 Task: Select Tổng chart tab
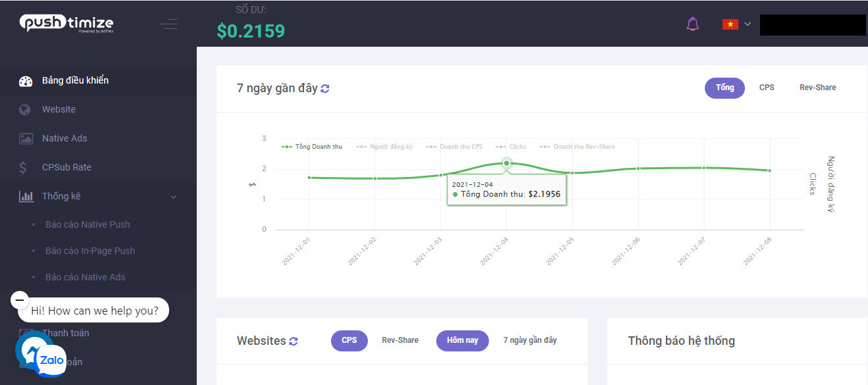pos(725,88)
